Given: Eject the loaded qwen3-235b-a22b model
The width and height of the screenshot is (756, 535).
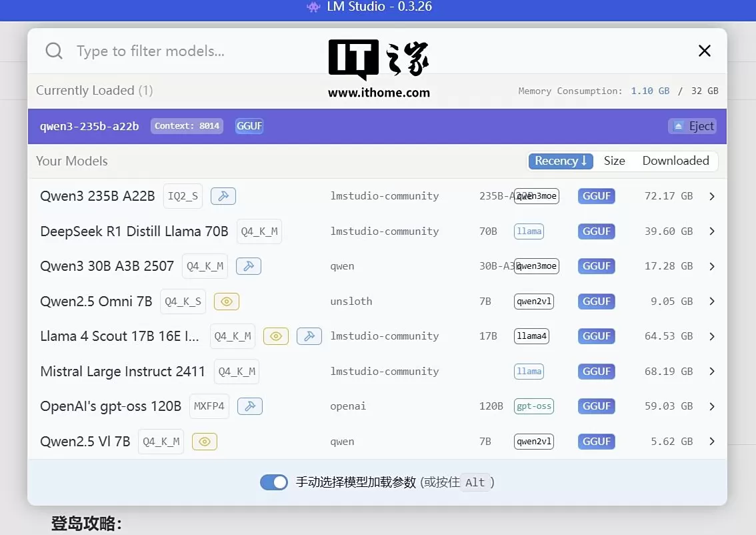Looking at the screenshot, I should [x=693, y=126].
